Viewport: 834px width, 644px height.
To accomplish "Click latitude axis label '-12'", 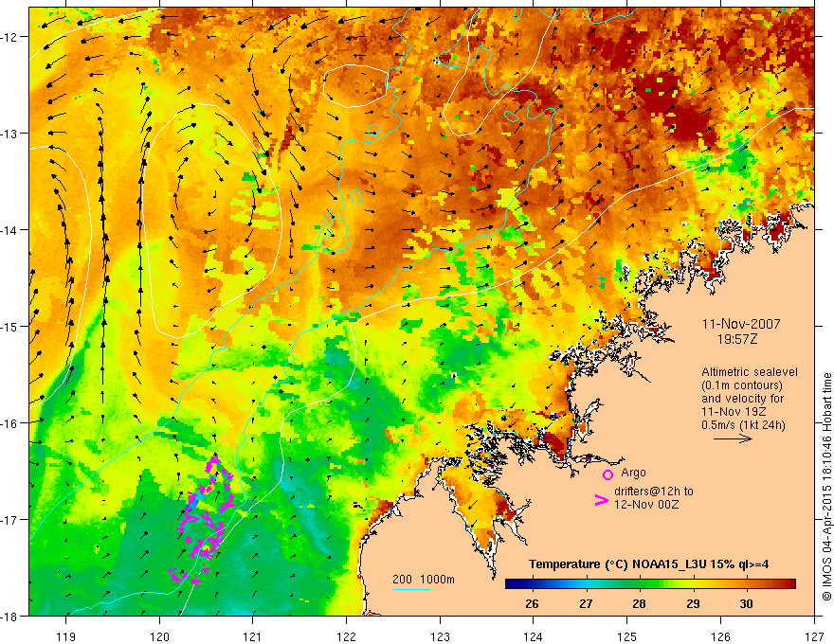I will (9, 37).
